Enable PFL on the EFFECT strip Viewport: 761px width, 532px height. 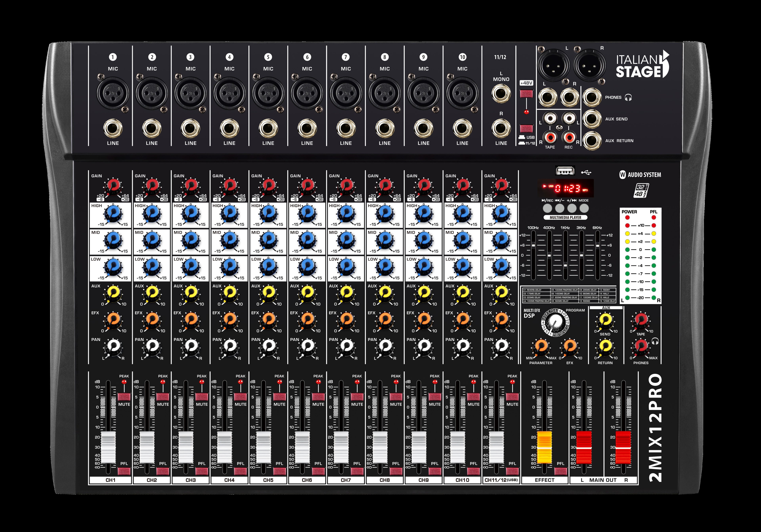(x=560, y=471)
